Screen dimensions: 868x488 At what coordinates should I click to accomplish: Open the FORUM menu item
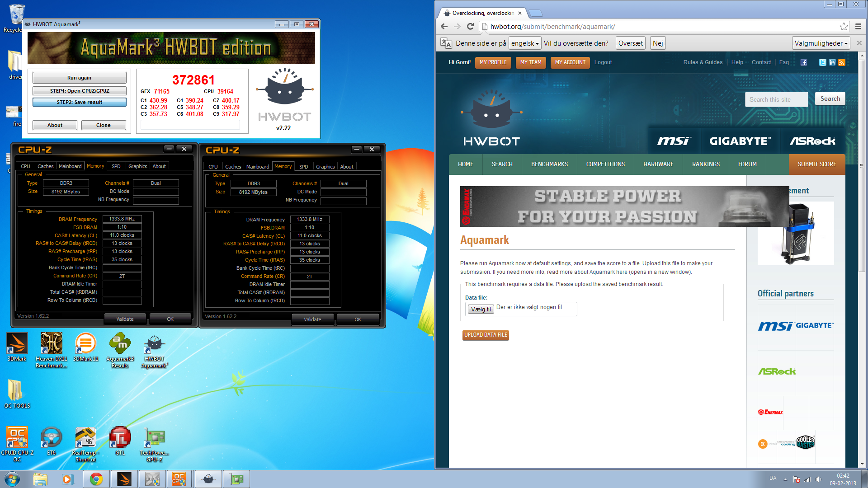pyautogui.click(x=747, y=164)
